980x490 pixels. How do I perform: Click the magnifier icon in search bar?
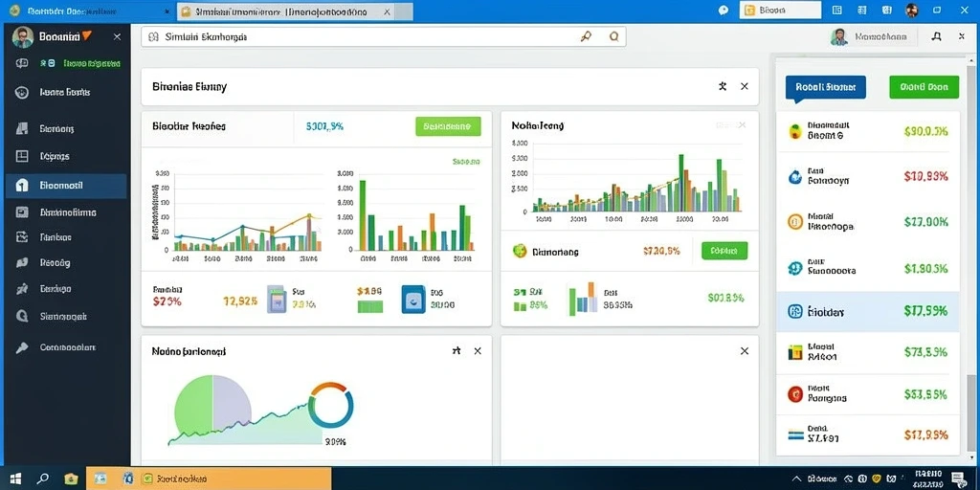[613, 37]
